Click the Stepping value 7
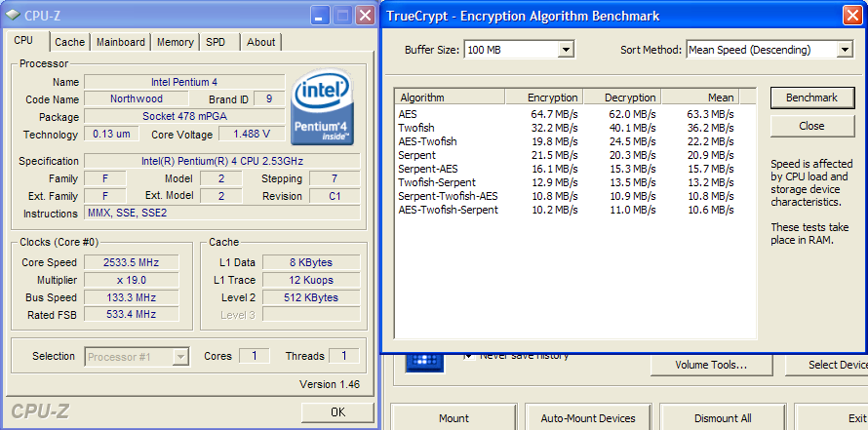 click(x=335, y=178)
